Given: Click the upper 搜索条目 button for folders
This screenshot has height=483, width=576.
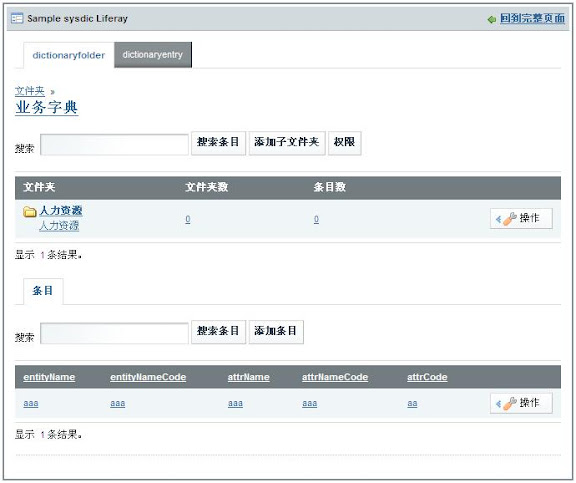Looking at the screenshot, I should (x=218, y=143).
